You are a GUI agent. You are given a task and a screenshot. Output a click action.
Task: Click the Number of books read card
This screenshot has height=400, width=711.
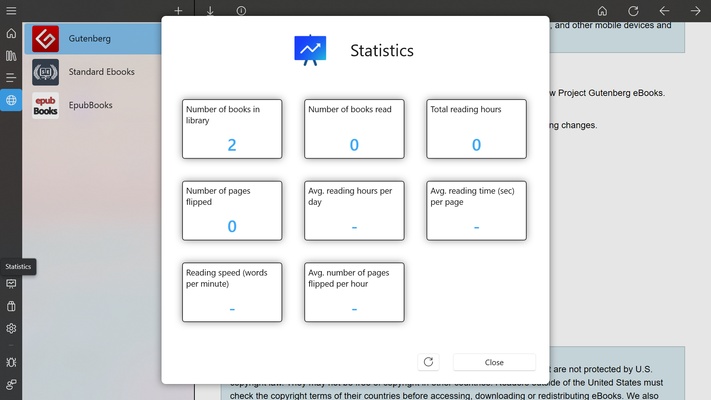354,129
